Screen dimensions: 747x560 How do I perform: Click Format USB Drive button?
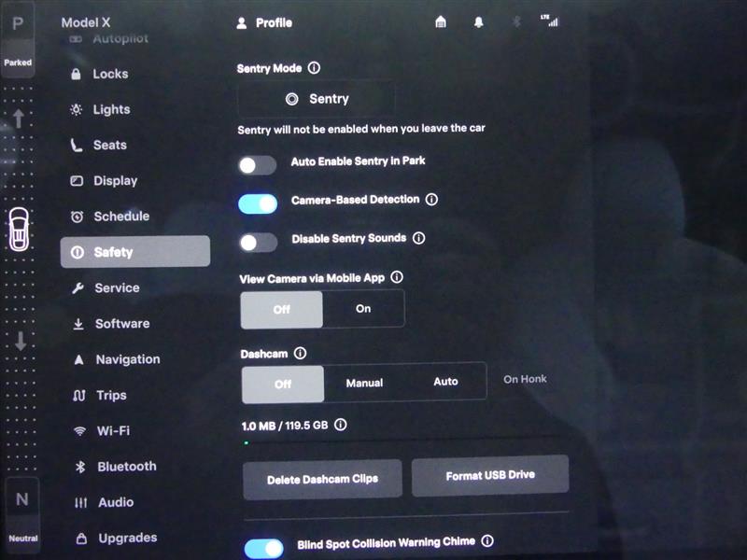489,476
